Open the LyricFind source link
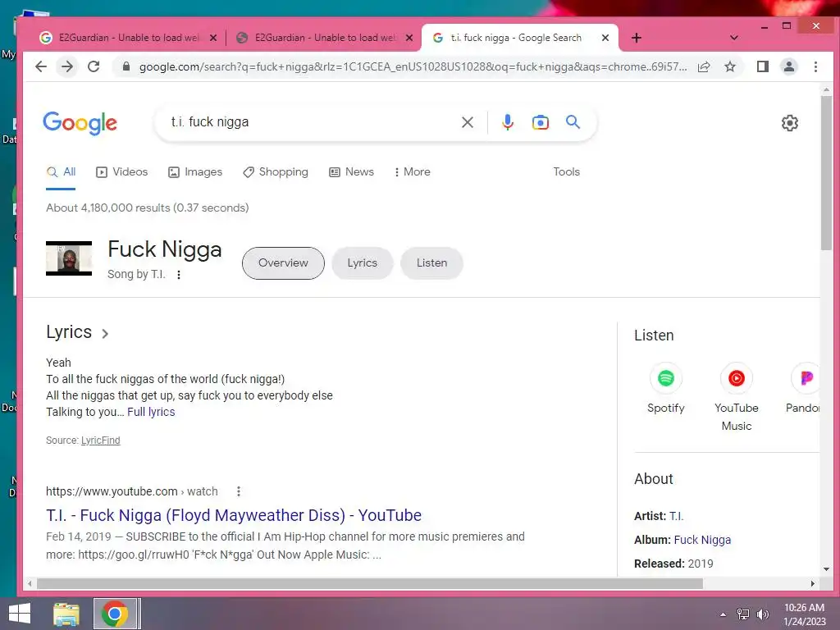This screenshot has height=630, width=840. click(x=101, y=441)
